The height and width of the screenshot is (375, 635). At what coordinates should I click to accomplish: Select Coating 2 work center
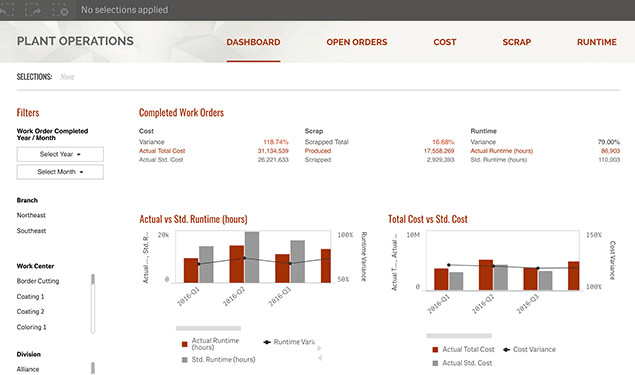pos(31,312)
